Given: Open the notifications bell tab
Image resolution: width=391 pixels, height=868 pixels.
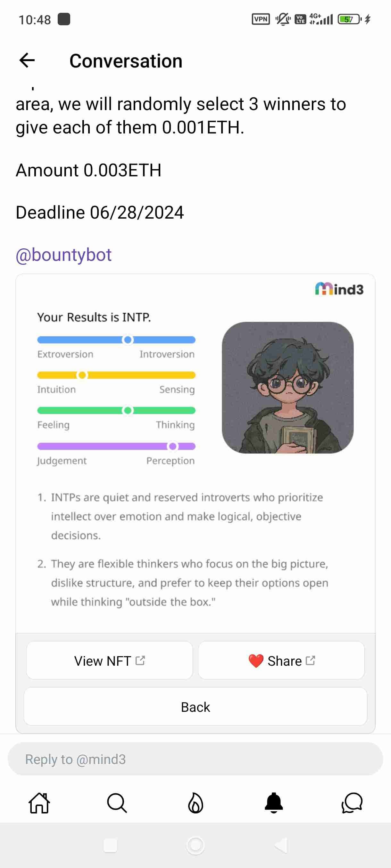Looking at the screenshot, I should (x=274, y=803).
